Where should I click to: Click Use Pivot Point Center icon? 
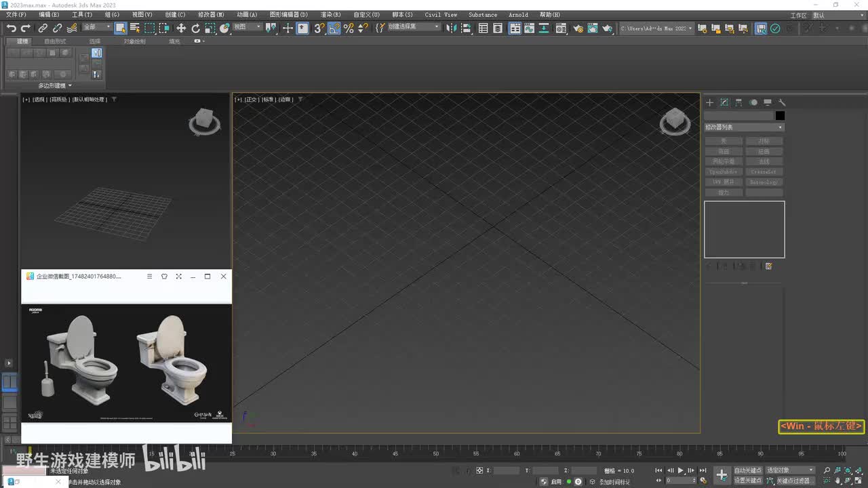(x=271, y=28)
